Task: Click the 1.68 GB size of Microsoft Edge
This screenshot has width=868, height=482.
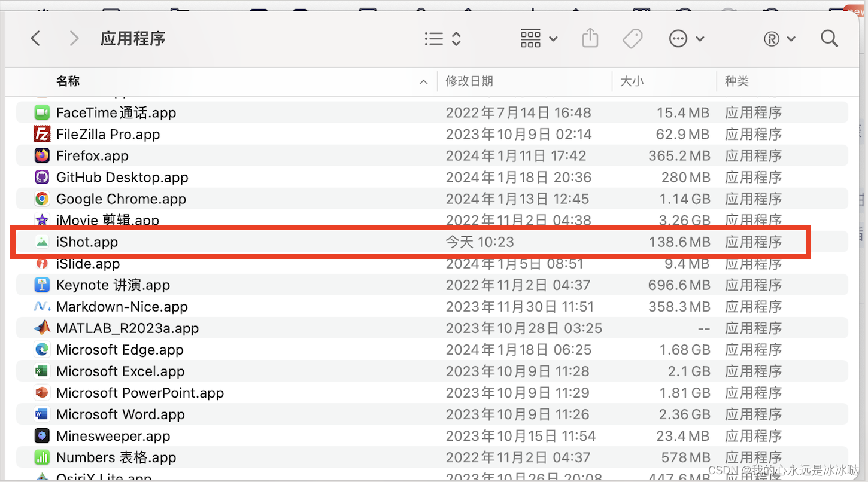Action: coord(685,349)
